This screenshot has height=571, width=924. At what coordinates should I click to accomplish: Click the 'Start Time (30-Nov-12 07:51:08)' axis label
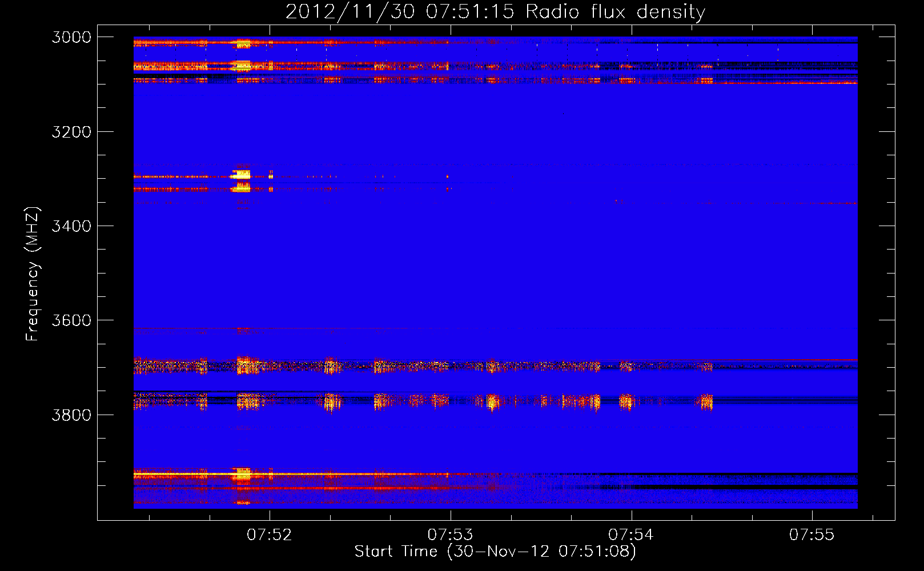pyautogui.click(x=495, y=552)
